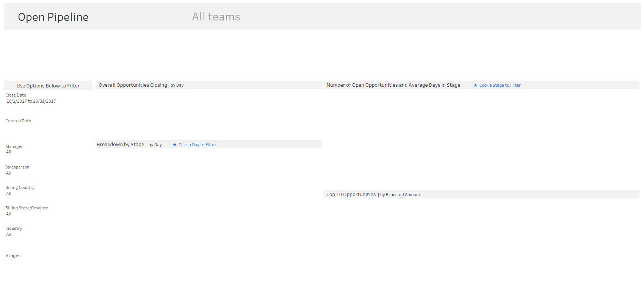Click the 'Billing Country' filter label
Screen dimensions: 644x301
(20, 187)
